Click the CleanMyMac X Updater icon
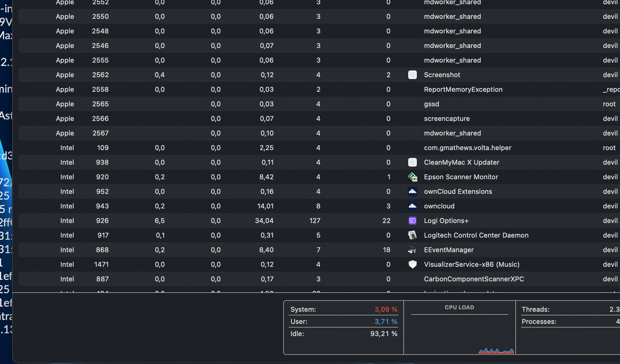This screenshot has width=620, height=364. coord(412,162)
